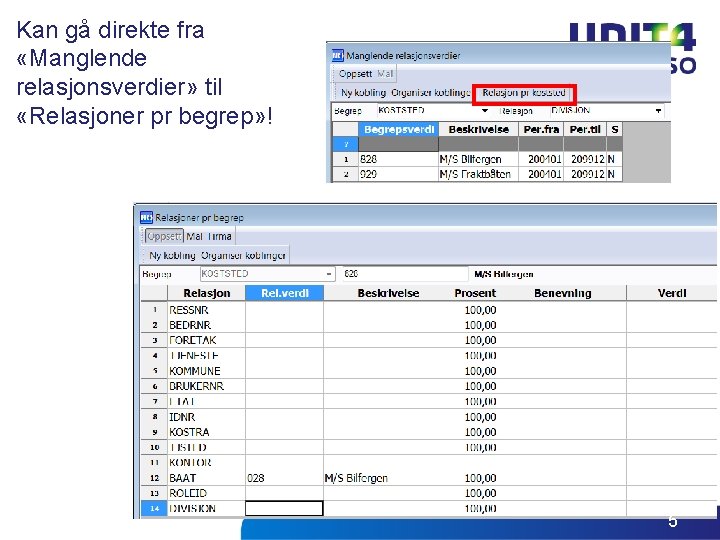Select row header 1 in Manglende relasjonsverdier table

click(x=346, y=159)
